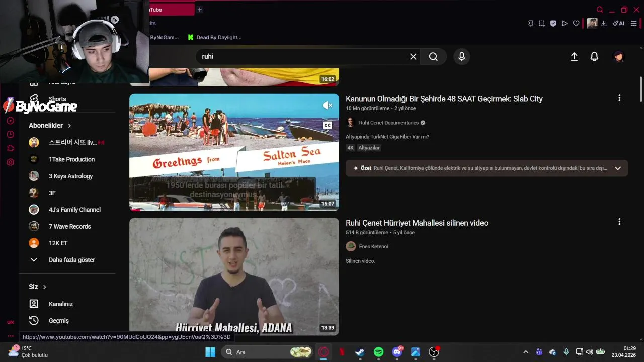Open Opera's easy setup sliders menu
Viewport: 644px width, 362px height.
(634, 23)
